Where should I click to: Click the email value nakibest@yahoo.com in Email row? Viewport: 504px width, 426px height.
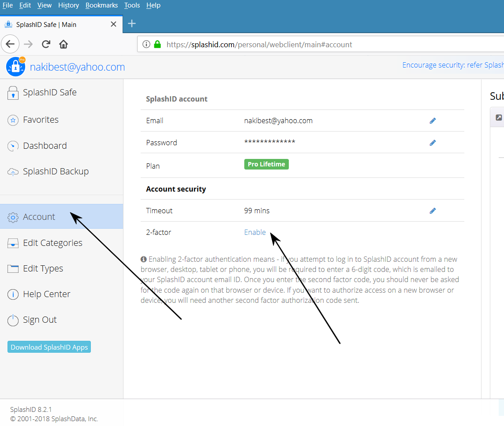pos(278,121)
